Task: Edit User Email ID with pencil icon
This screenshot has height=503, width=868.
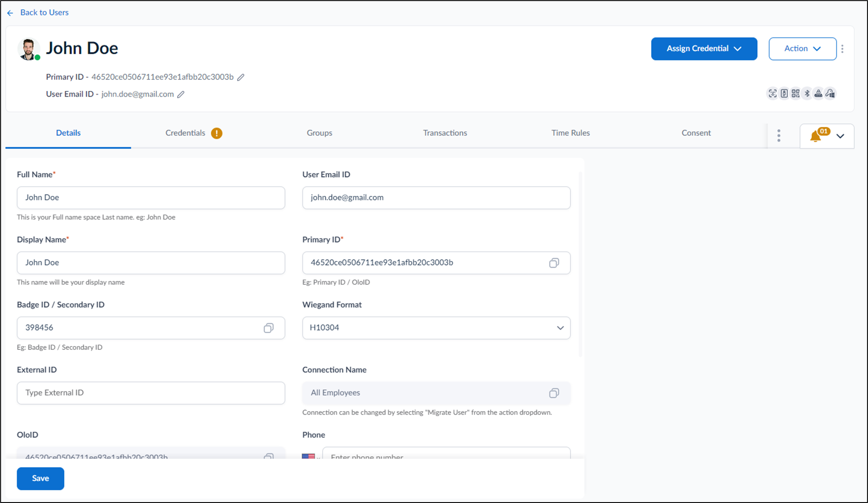Action: pyautogui.click(x=181, y=94)
